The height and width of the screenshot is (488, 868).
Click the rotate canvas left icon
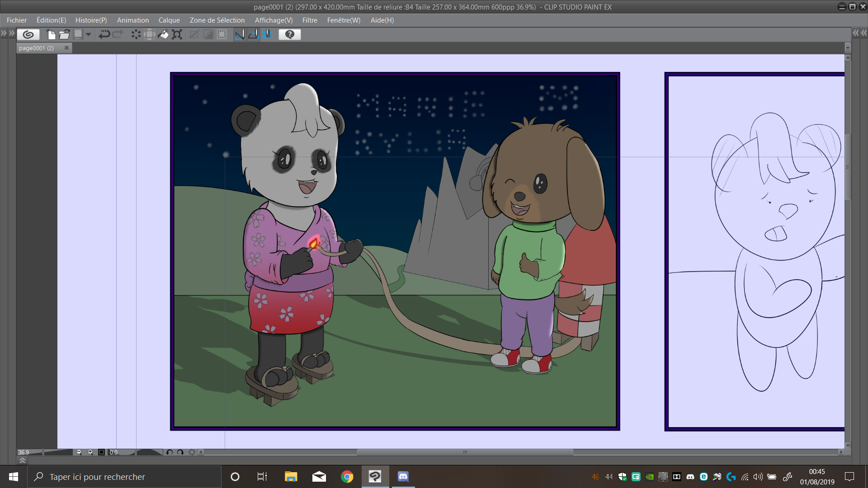click(170, 452)
